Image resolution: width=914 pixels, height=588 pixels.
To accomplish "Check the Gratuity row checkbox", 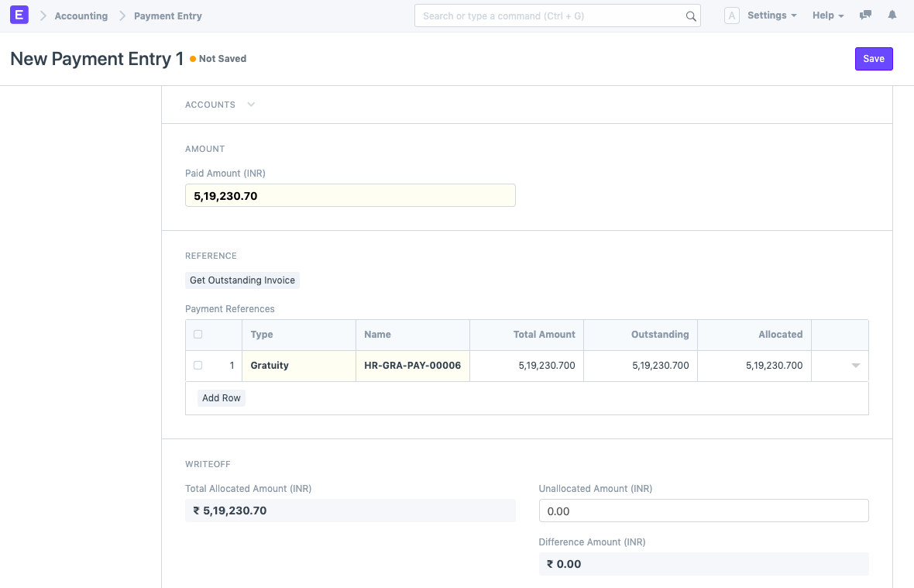I will [x=198, y=365].
